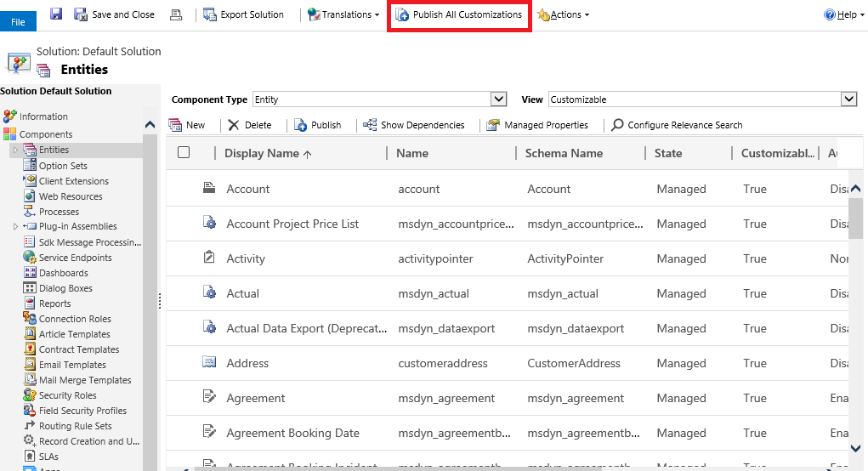This screenshot has width=868, height=471.
Task: Click the Web Resources icon
Action: click(30, 196)
